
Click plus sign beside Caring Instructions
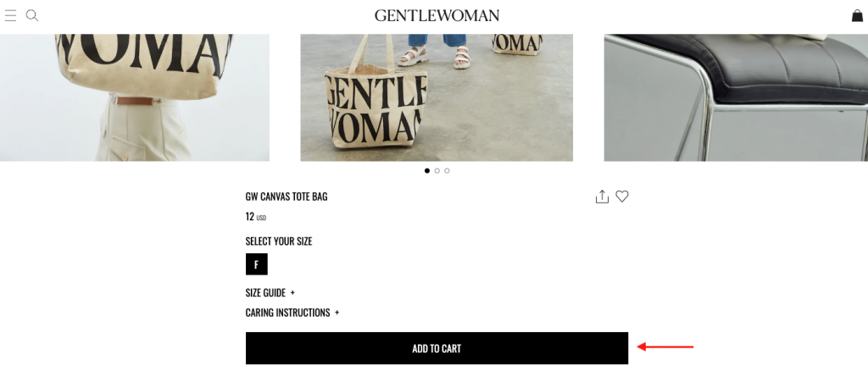pyautogui.click(x=337, y=313)
